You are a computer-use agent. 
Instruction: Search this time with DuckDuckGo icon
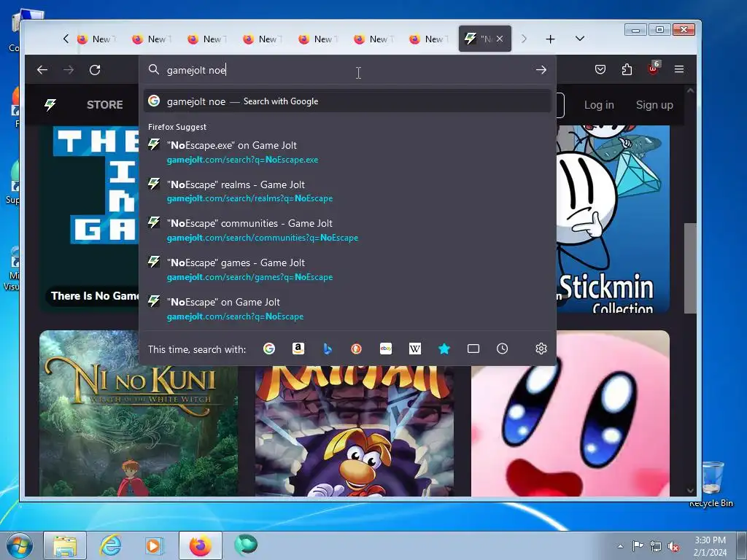356,349
